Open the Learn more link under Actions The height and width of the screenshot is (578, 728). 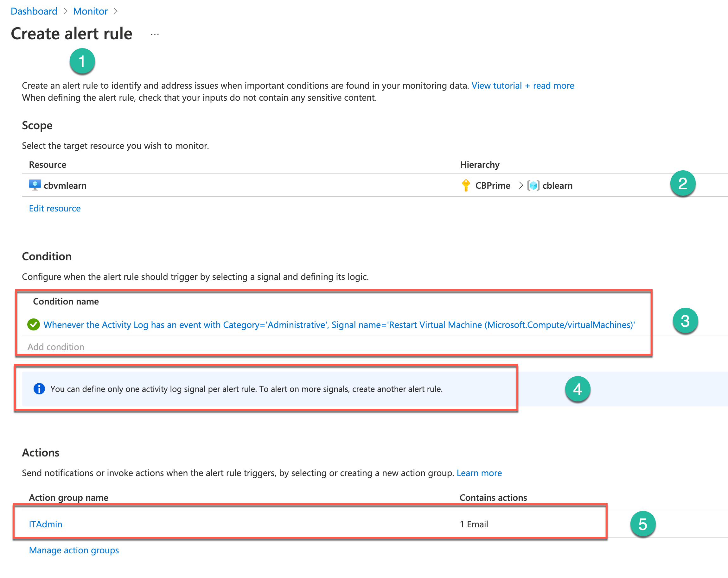tap(479, 473)
